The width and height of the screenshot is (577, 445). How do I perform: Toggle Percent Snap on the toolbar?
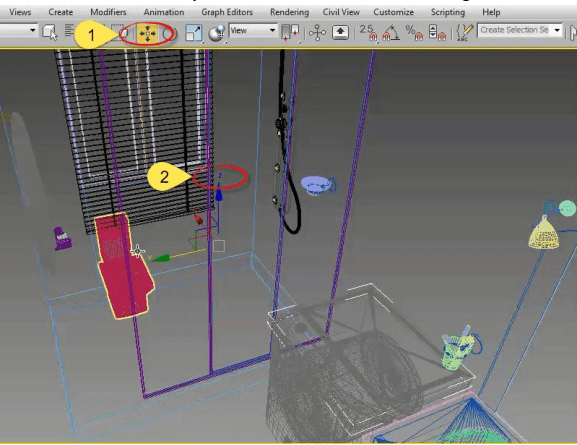[x=414, y=32]
